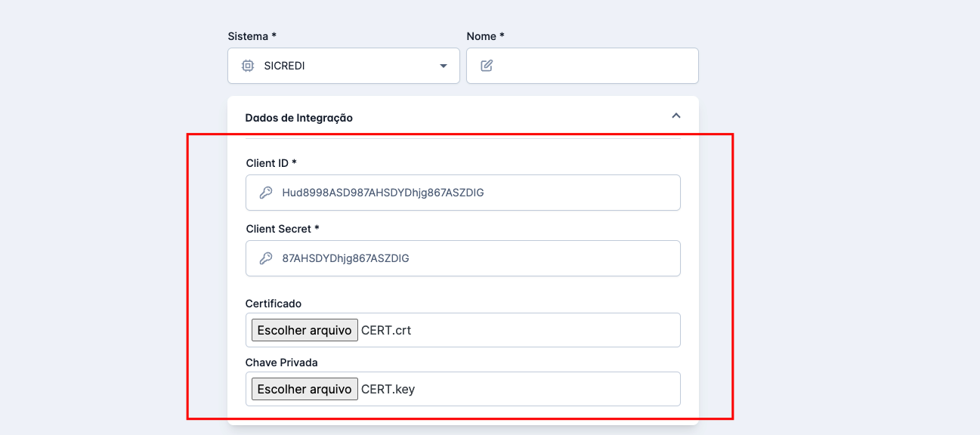The height and width of the screenshot is (435, 980).
Task: Click the Chave Privada label
Action: (x=281, y=362)
